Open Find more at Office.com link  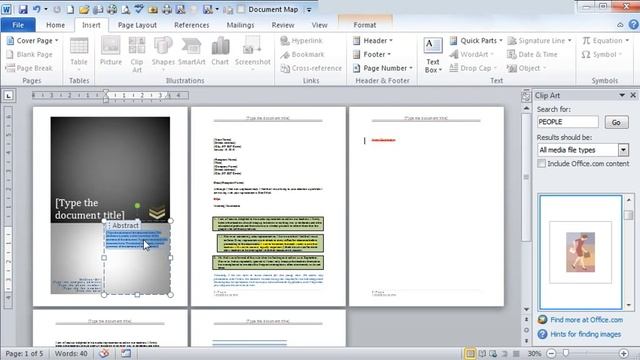click(586, 320)
